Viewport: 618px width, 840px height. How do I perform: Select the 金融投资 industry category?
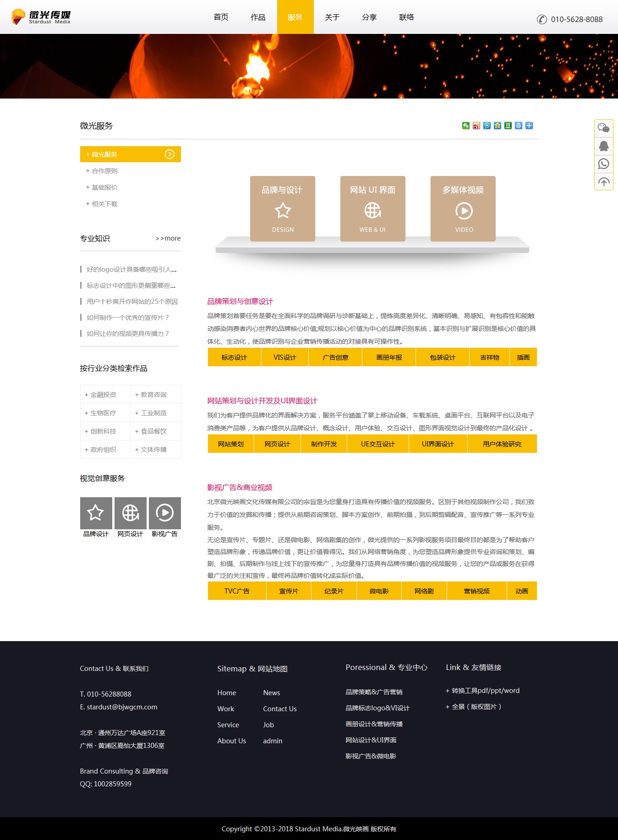click(103, 395)
